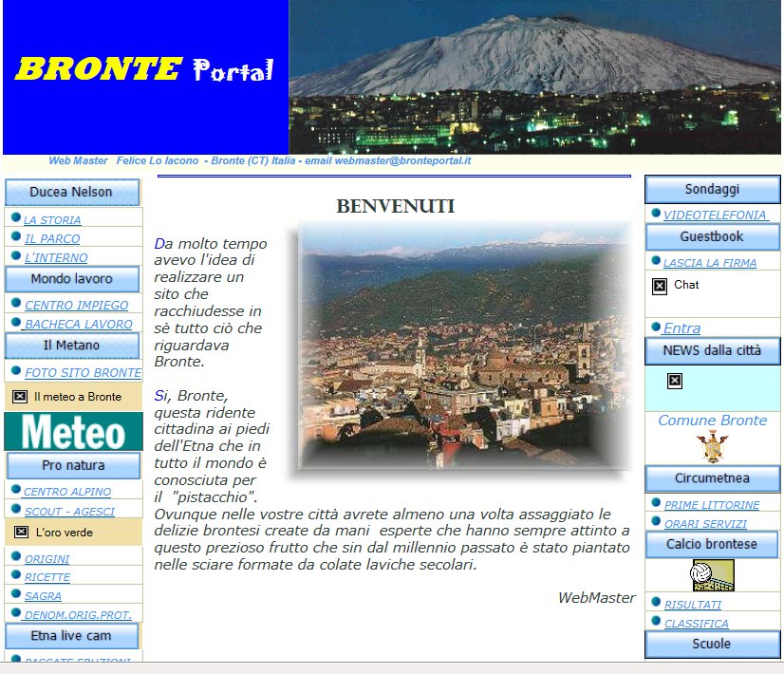Viewport: 784px width, 674px height.
Task: Open the Scuole section button
Action: coord(713,645)
